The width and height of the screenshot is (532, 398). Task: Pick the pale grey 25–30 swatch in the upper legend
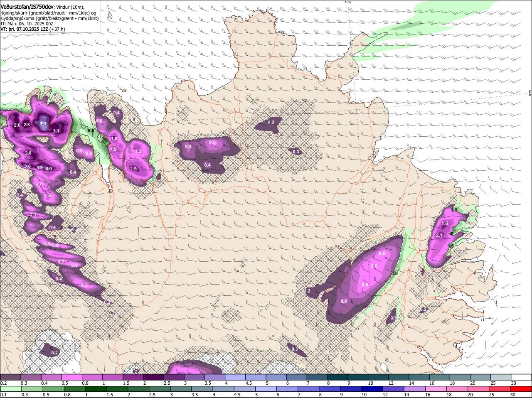pos(501,377)
